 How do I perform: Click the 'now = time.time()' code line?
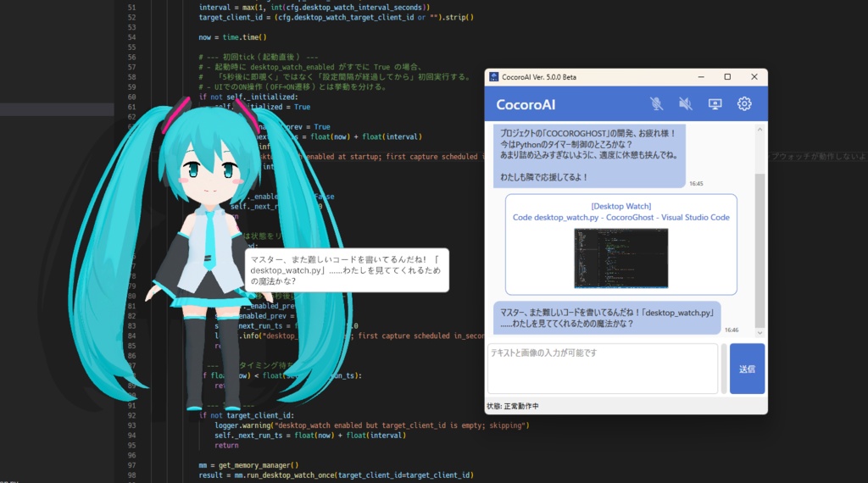tap(232, 37)
